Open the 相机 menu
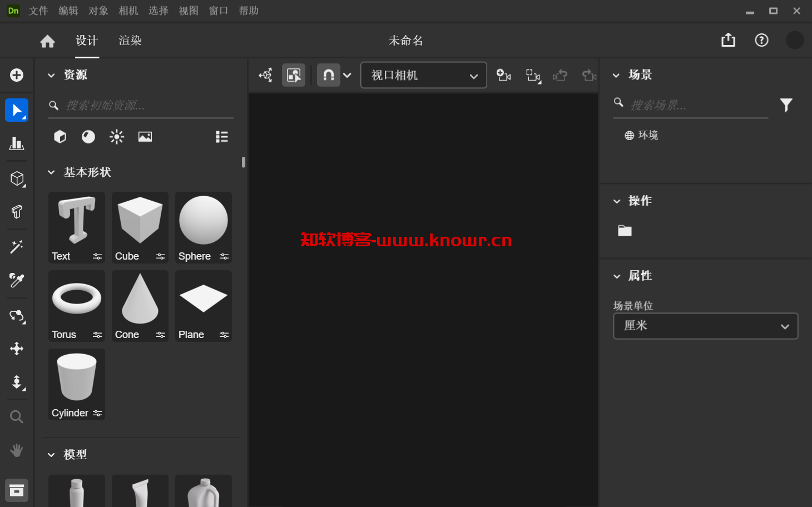This screenshot has height=507, width=812. click(128, 11)
